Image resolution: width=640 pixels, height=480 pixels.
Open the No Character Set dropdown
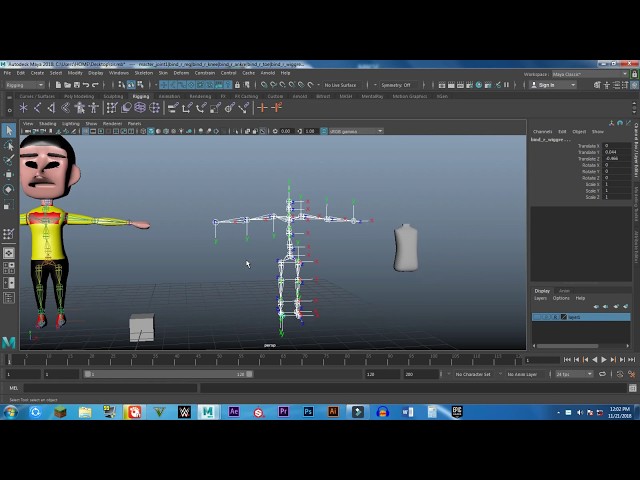473,374
